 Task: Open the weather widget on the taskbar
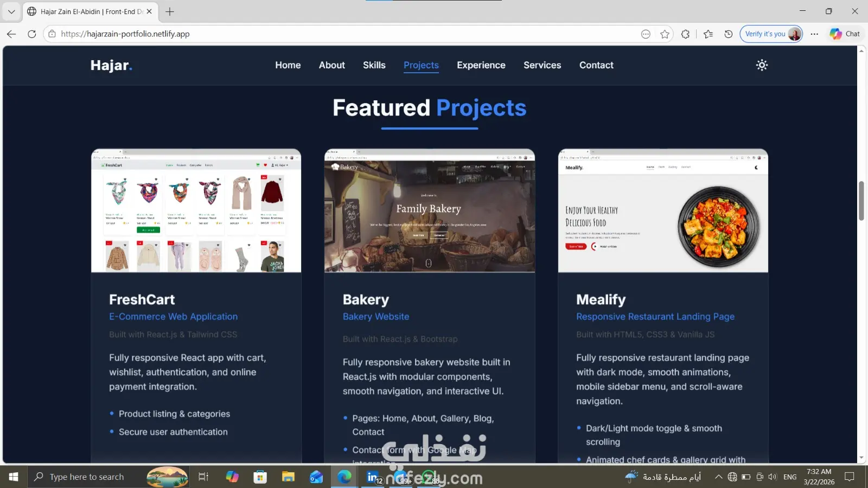[663, 477]
